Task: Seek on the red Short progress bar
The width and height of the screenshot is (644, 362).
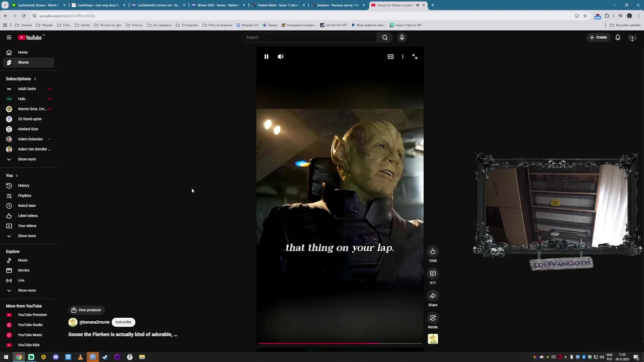Action: (340, 343)
